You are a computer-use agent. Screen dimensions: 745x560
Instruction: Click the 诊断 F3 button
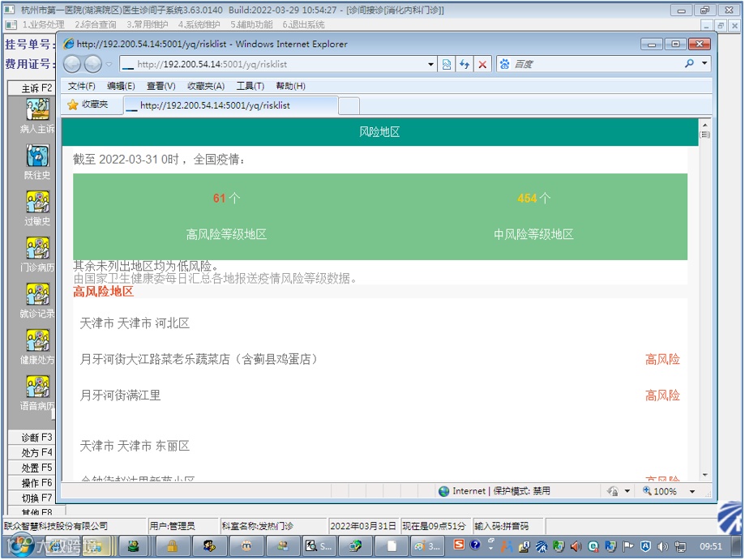pos(32,437)
